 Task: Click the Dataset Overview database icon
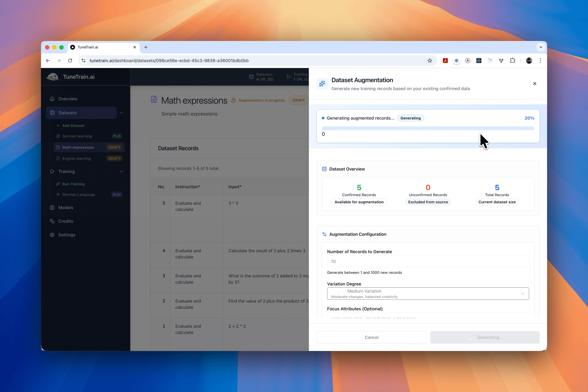324,169
